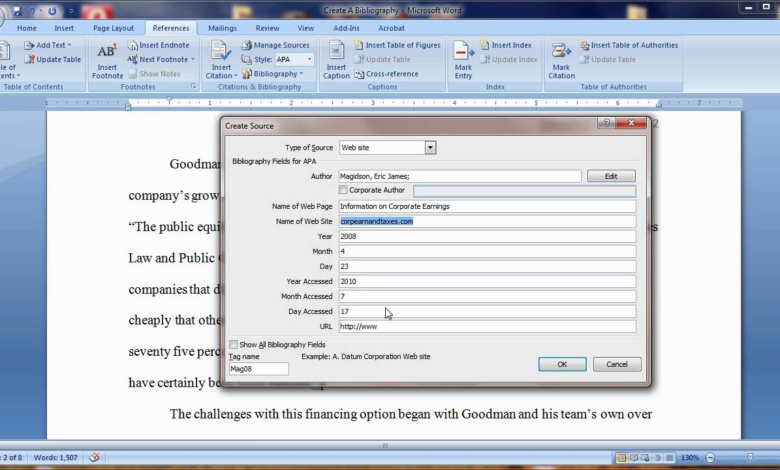Switch to Draft view icon

[670, 458]
